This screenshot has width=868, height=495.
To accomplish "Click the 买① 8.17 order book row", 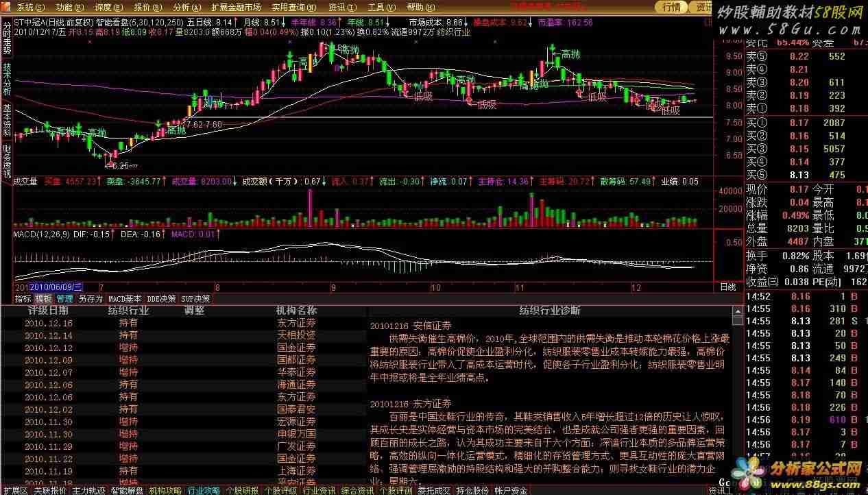I will click(806, 123).
